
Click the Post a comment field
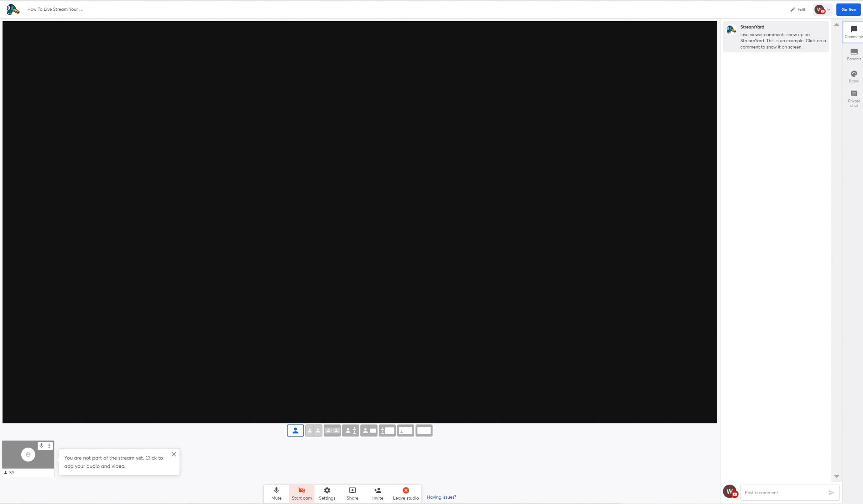tap(784, 493)
